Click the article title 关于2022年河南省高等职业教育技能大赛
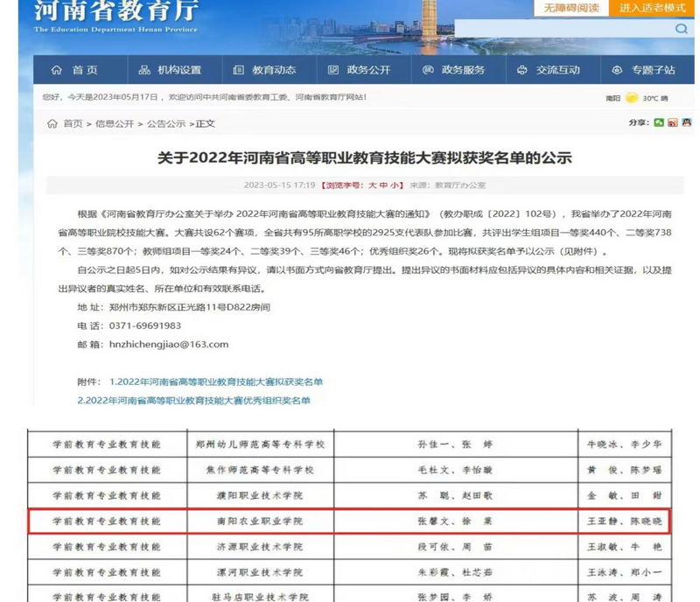Viewport: 700px width, 602px height. pos(364,157)
